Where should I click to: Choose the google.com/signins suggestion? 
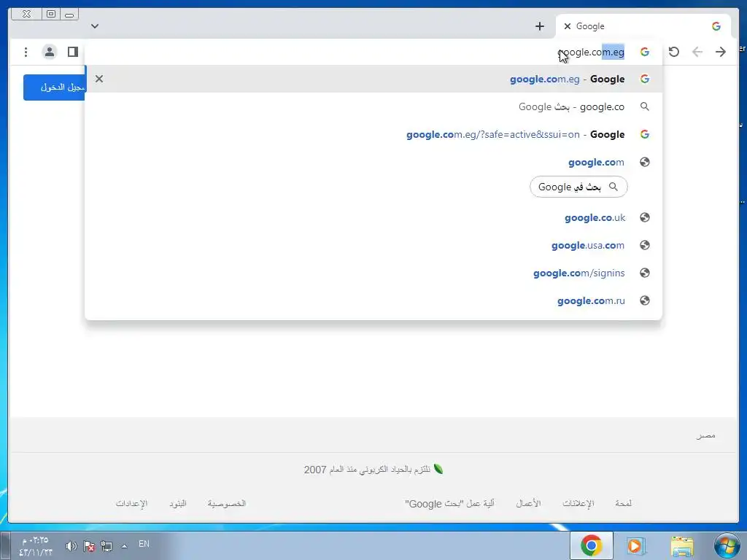click(x=373, y=273)
